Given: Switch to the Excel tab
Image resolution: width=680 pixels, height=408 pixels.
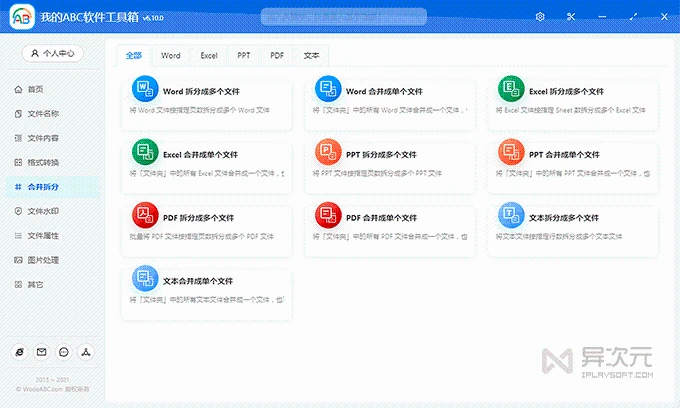Looking at the screenshot, I should point(209,55).
